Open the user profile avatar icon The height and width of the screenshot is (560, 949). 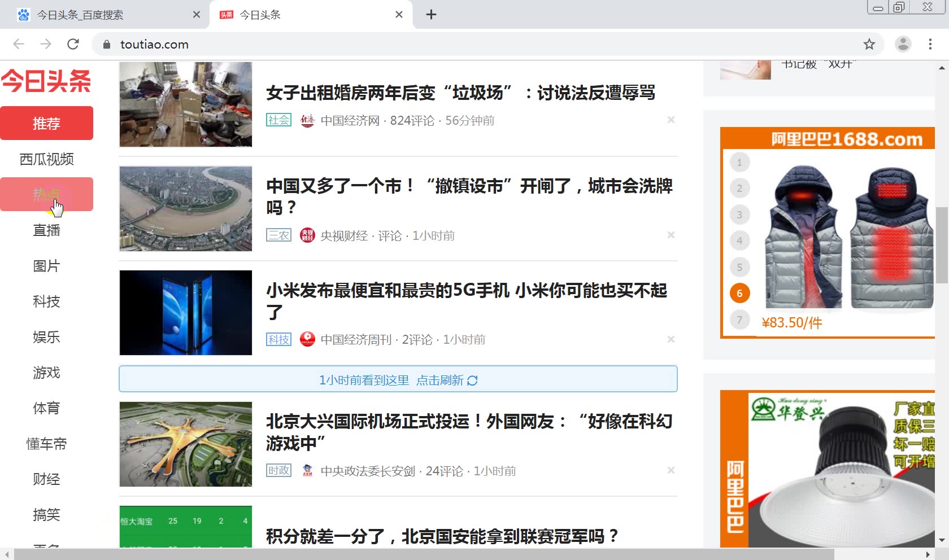[903, 44]
